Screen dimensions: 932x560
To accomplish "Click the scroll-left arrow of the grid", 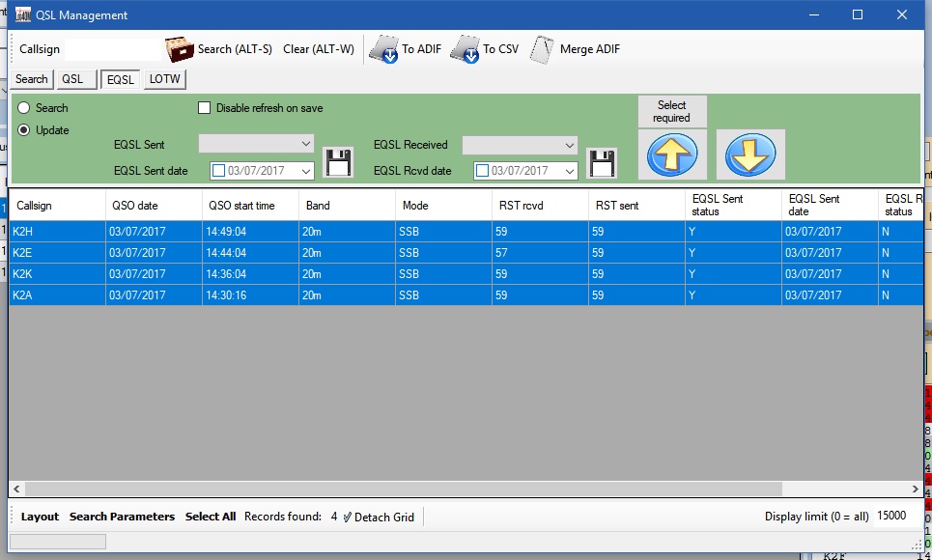I will pos(16,489).
